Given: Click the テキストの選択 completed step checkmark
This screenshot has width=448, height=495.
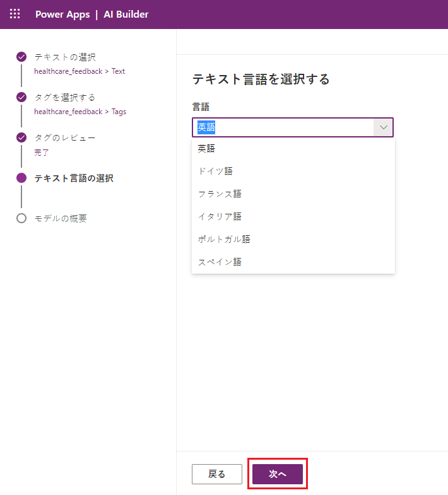Looking at the screenshot, I should tap(21, 57).
